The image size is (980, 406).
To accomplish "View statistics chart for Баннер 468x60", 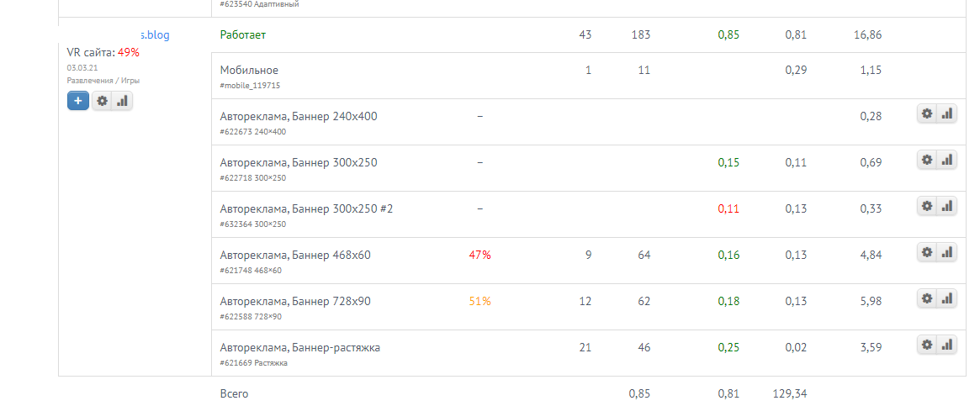I will 946,252.
